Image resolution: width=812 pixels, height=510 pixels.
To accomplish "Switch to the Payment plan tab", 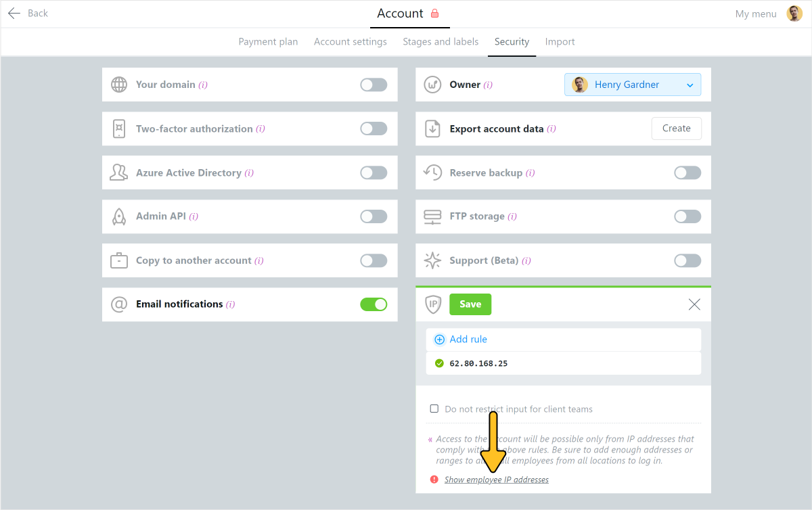I will tap(268, 42).
